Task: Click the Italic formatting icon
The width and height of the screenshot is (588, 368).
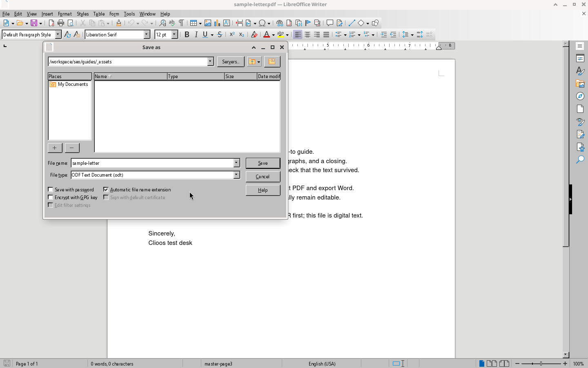Action: pos(196,35)
